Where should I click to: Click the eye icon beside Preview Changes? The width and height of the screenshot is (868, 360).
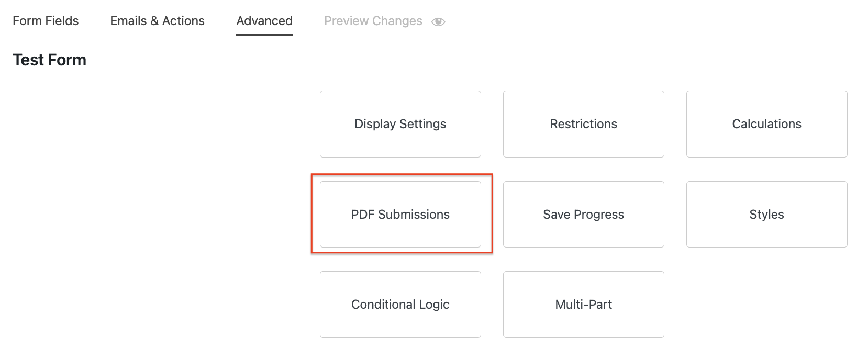[439, 21]
